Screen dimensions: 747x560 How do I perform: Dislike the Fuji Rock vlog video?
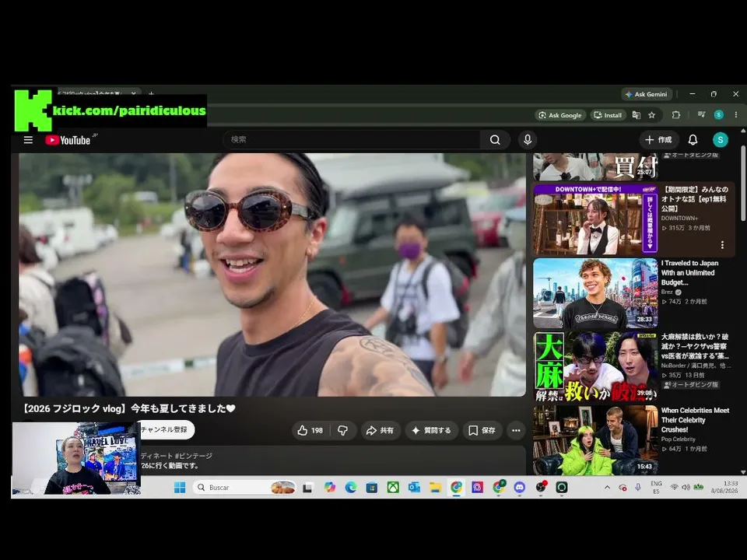click(x=343, y=430)
